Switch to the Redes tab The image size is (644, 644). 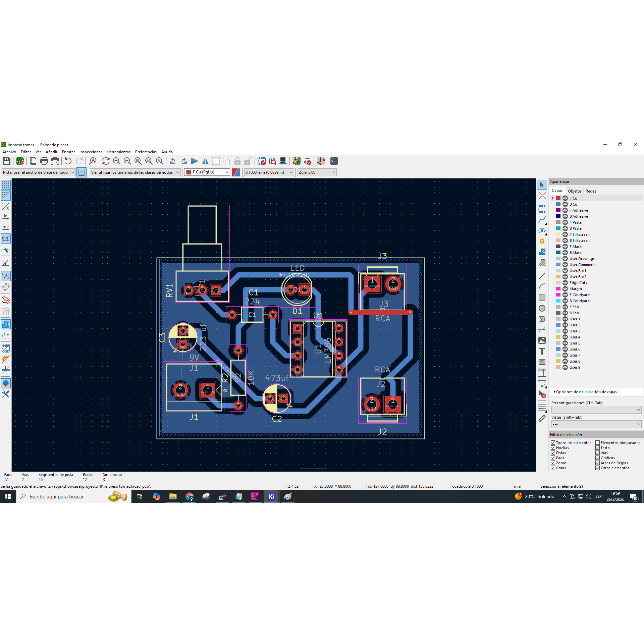[591, 191]
